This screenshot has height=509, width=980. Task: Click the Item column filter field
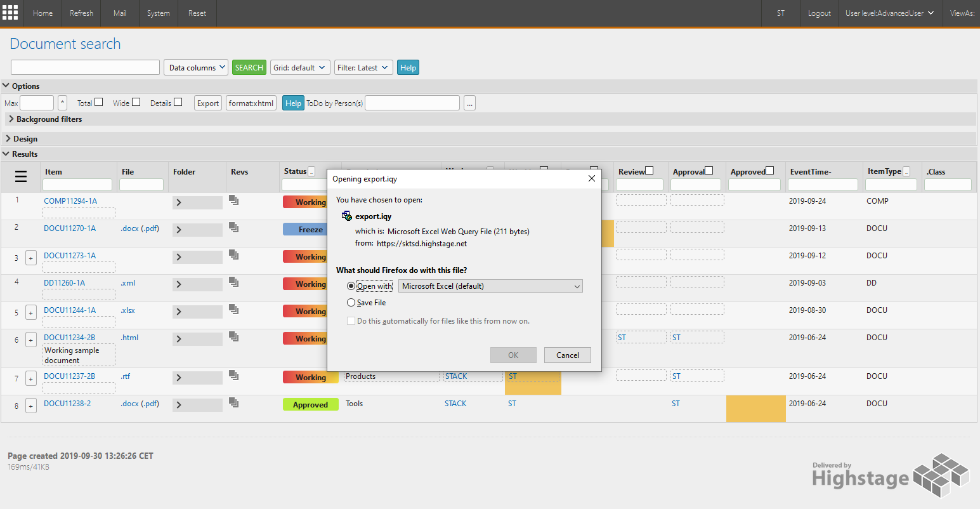[77, 185]
